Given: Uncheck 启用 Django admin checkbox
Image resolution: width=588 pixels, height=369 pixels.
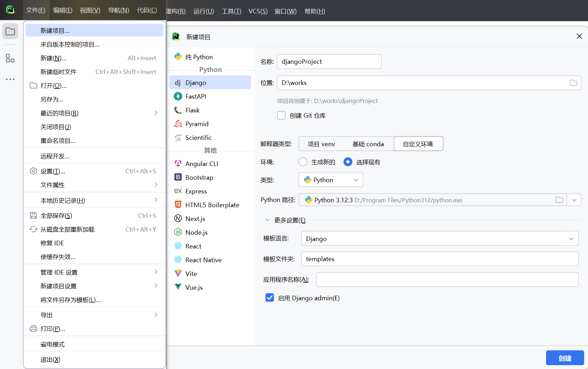Looking at the screenshot, I should [270, 298].
